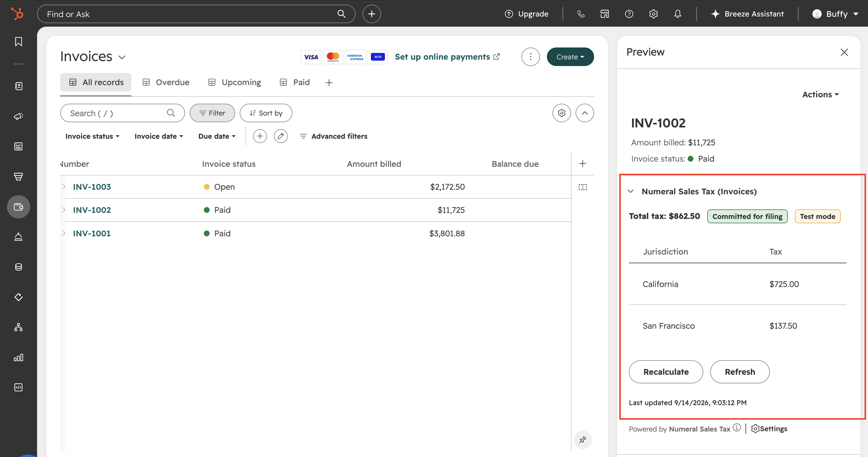Image resolution: width=868 pixels, height=457 pixels.
Task: Click the search magnifier in Find or Ask
Action: (x=341, y=14)
